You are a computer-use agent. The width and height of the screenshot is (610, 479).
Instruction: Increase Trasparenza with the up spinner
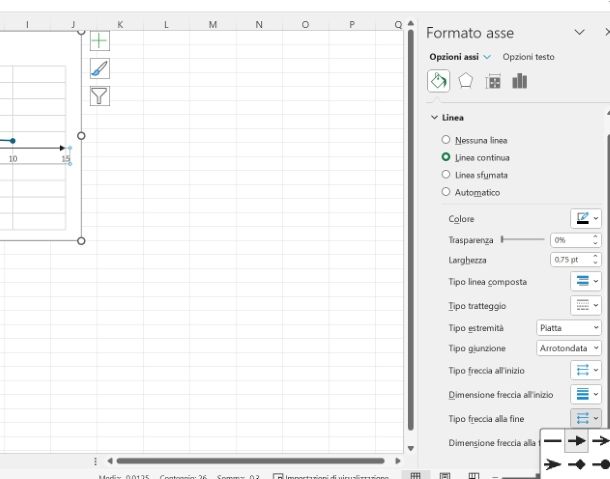(x=595, y=236)
